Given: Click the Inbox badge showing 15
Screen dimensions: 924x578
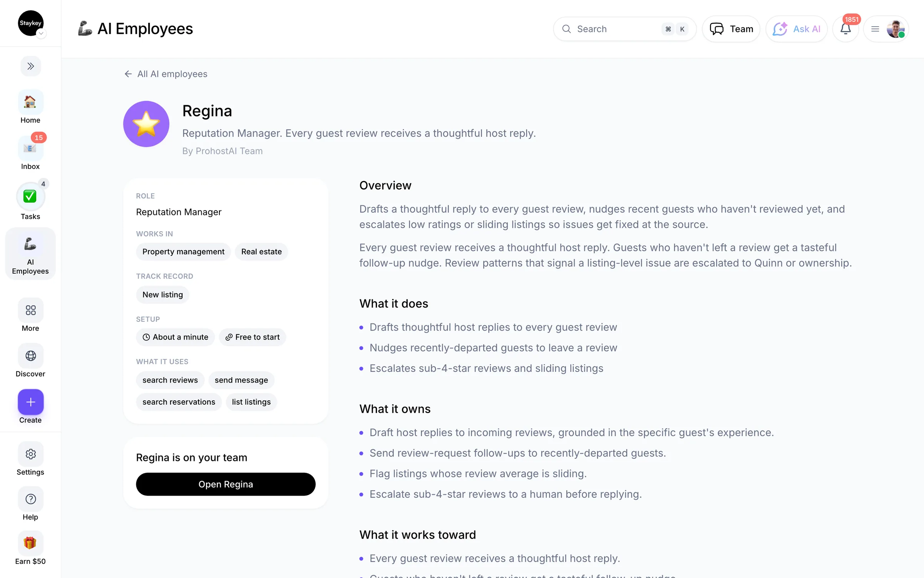Looking at the screenshot, I should (38, 138).
